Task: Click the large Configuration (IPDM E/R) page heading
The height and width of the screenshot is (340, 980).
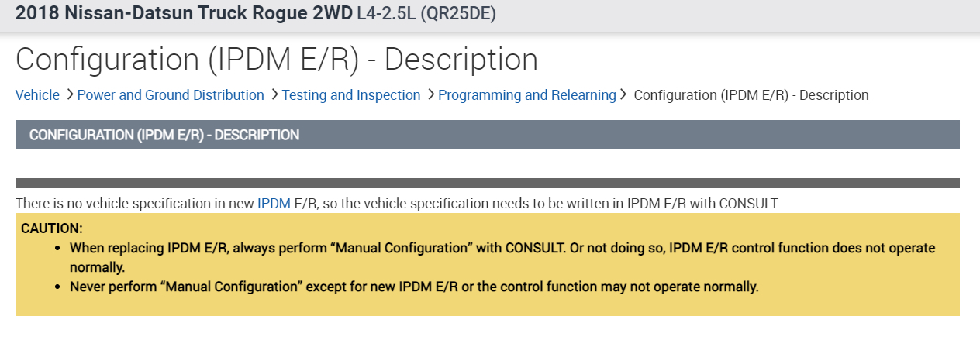Action: (x=276, y=60)
